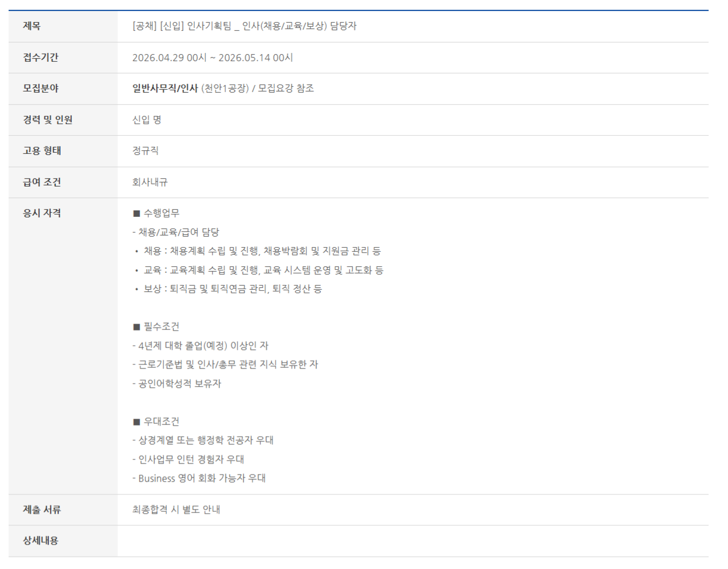Click the job title text in 제목 row
This screenshot has height=569, width=728.
click(x=244, y=26)
